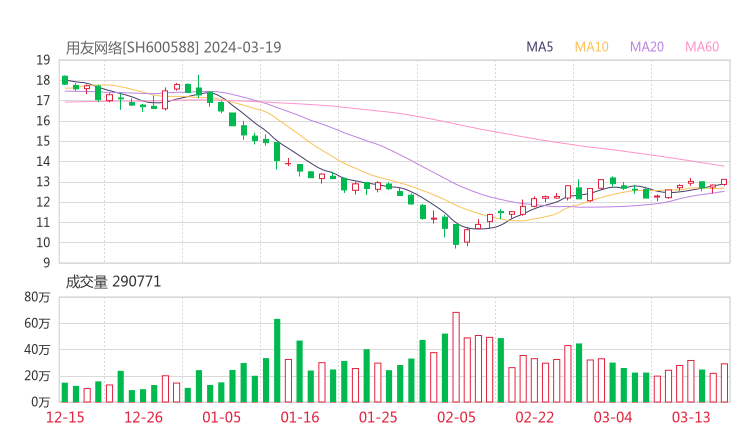Click the first candlestick on 12-15
The image size is (740, 440).
pyautogui.click(x=65, y=80)
